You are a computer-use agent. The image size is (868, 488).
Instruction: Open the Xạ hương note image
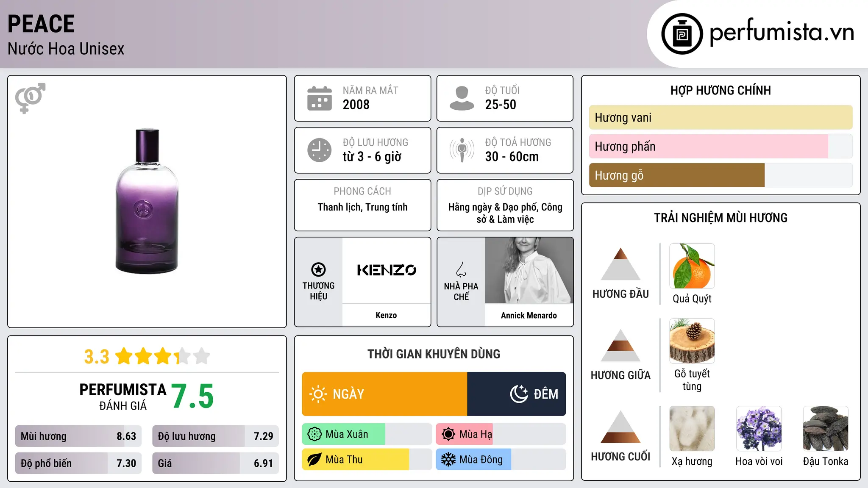tap(692, 429)
